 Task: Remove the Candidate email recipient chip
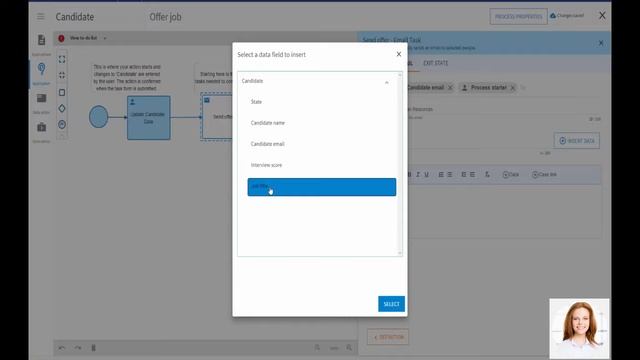(x=450, y=88)
